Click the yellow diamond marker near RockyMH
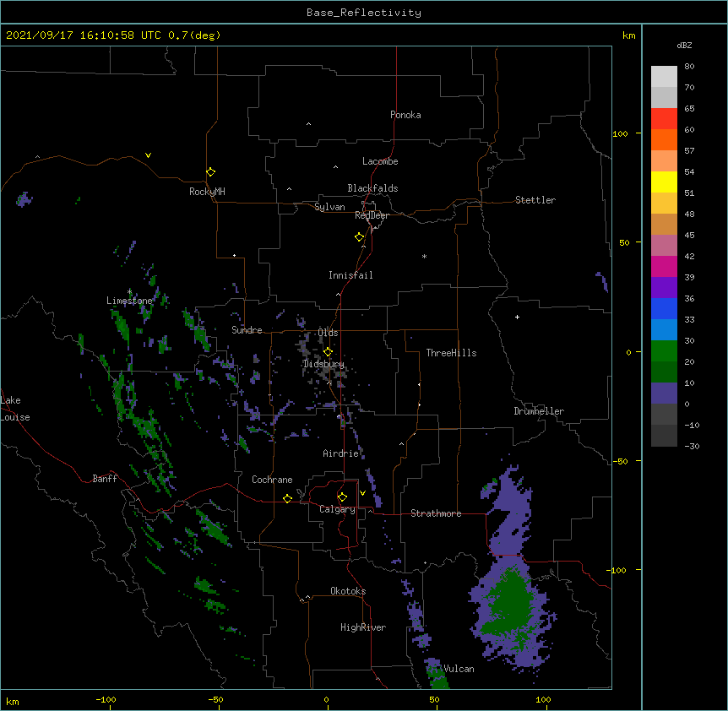 pos(210,172)
